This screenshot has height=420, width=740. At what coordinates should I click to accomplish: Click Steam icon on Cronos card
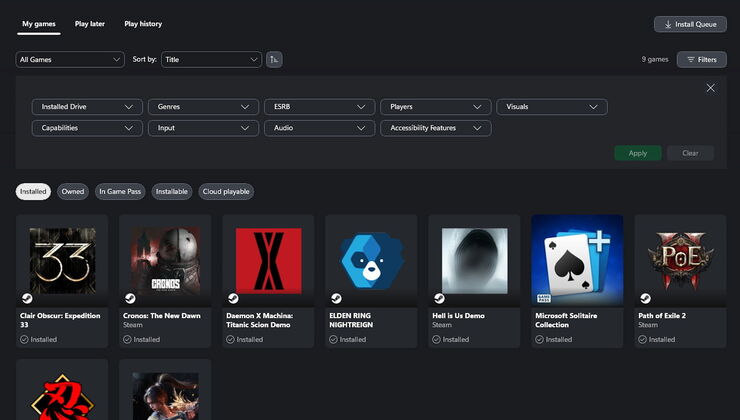pyautogui.click(x=130, y=298)
